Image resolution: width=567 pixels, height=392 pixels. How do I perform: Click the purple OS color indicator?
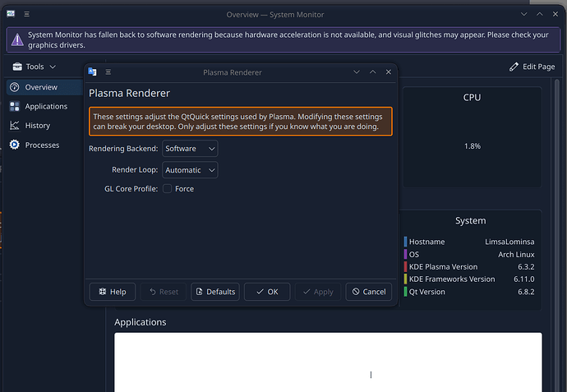click(405, 254)
